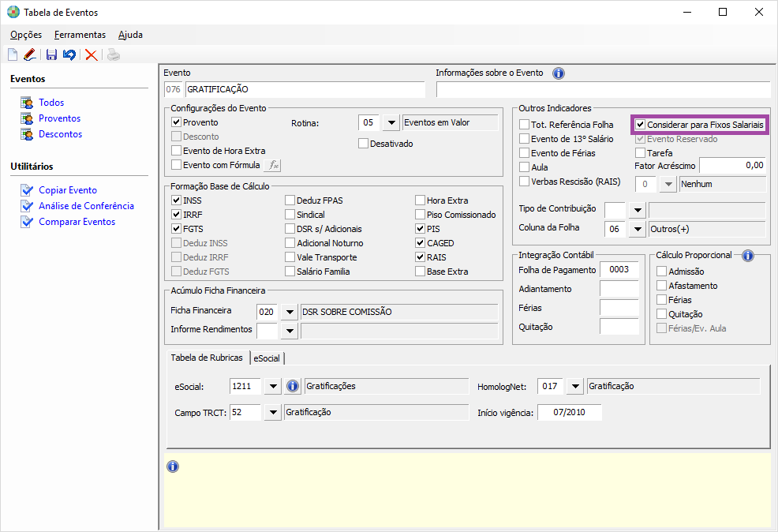Check Evento de 13º Salário

tap(525, 139)
